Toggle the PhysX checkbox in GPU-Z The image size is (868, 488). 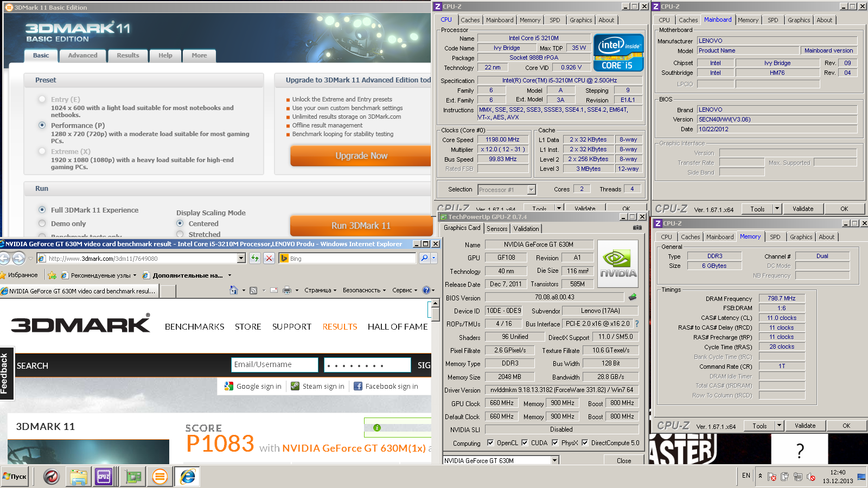click(x=555, y=442)
